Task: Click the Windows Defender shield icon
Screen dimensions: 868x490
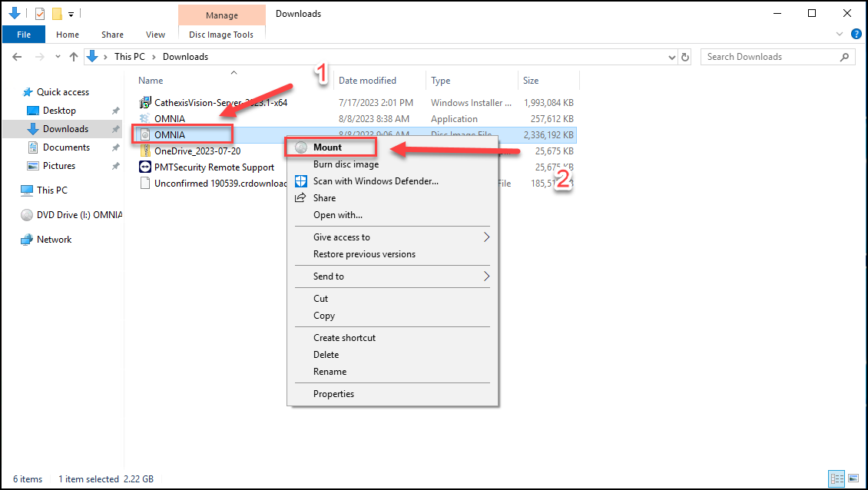Action: [x=300, y=181]
